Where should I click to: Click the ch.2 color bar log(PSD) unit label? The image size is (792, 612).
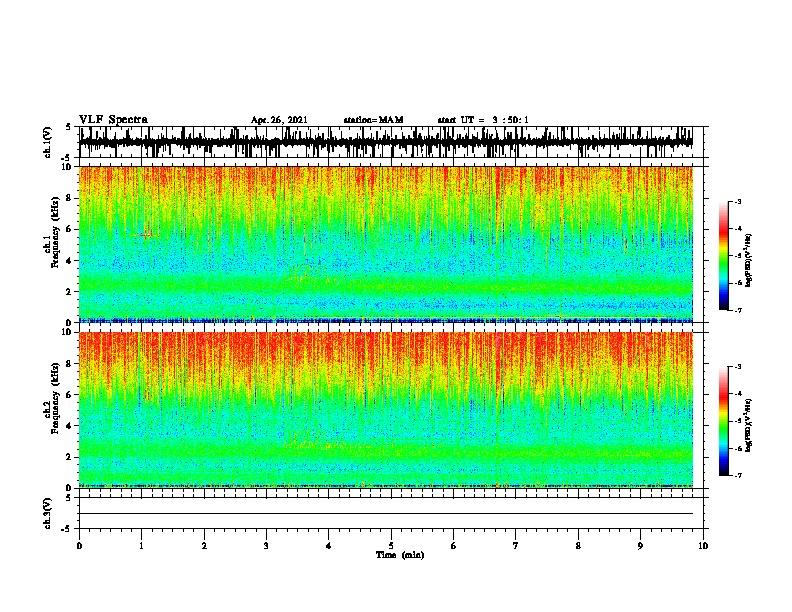(748, 425)
